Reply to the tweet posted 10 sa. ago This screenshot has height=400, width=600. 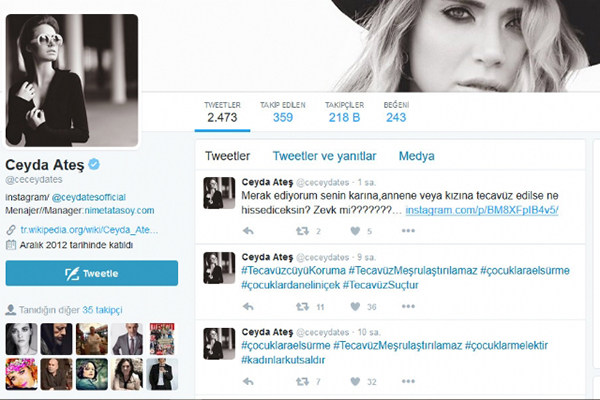(x=248, y=381)
